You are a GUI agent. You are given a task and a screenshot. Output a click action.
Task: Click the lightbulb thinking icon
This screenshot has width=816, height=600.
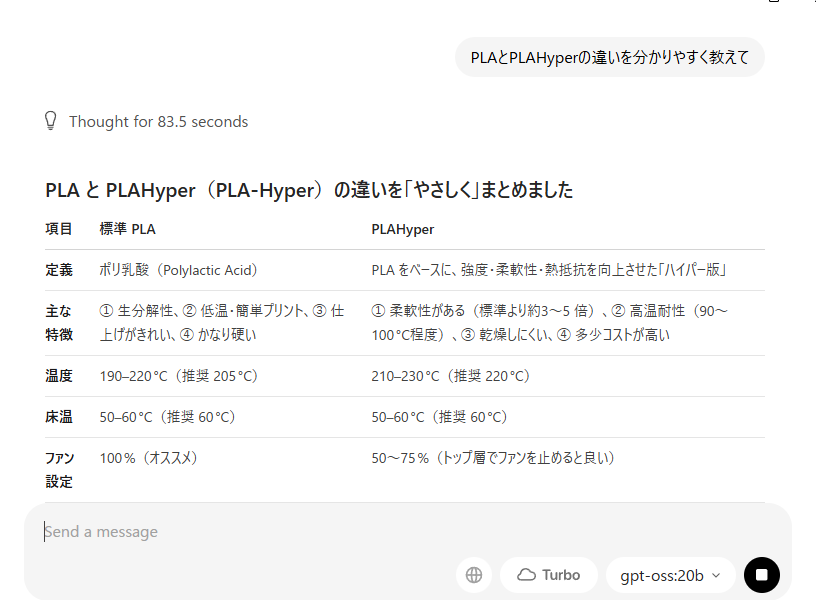coord(50,121)
